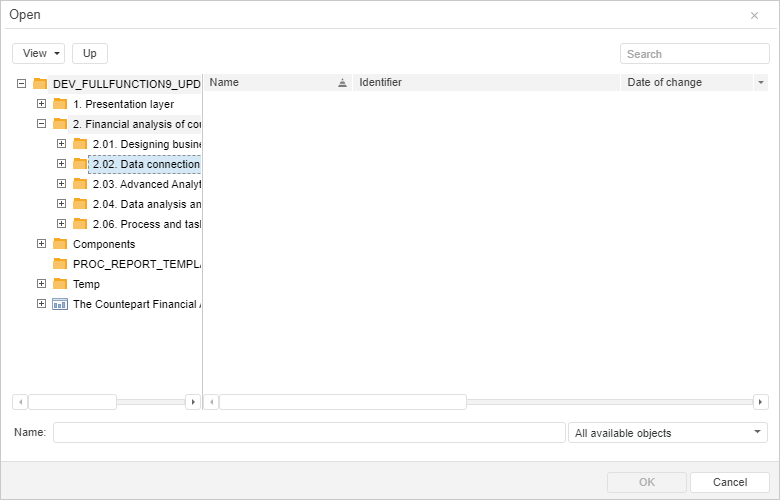780x500 pixels.
Task: Click the Name column sort icon
Action: 342,83
